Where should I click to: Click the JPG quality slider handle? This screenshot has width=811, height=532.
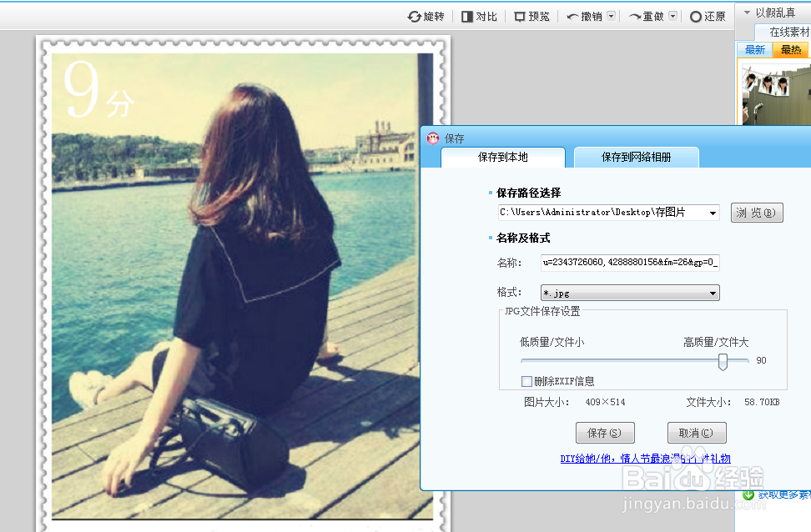(x=723, y=361)
